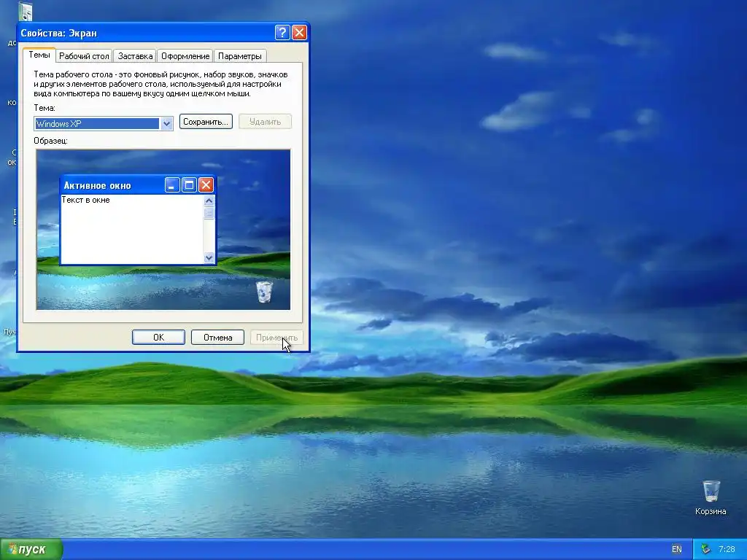Switch to the Темы tab
This screenshot has width=747, height=560.
tap(39, 55)
